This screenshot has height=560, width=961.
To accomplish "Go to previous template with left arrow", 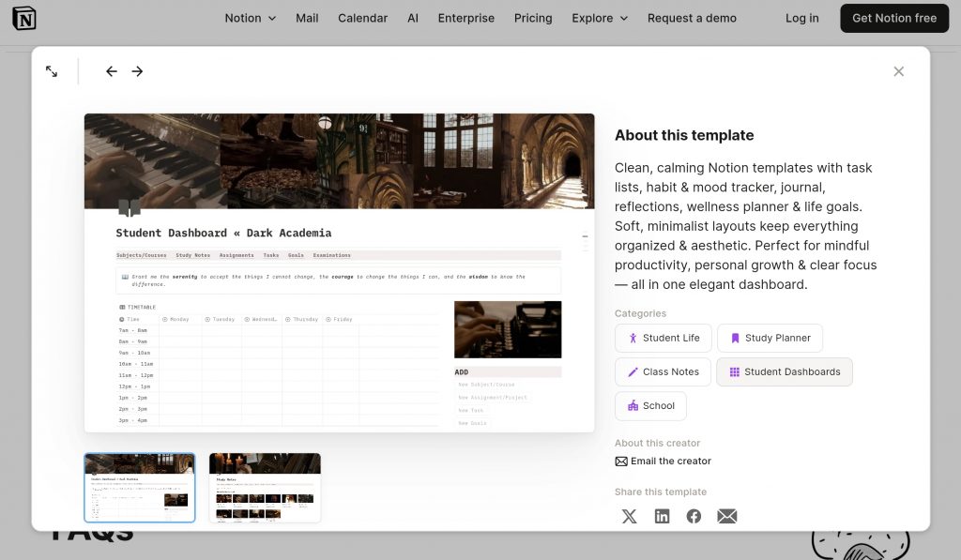I will click(112, 71).
